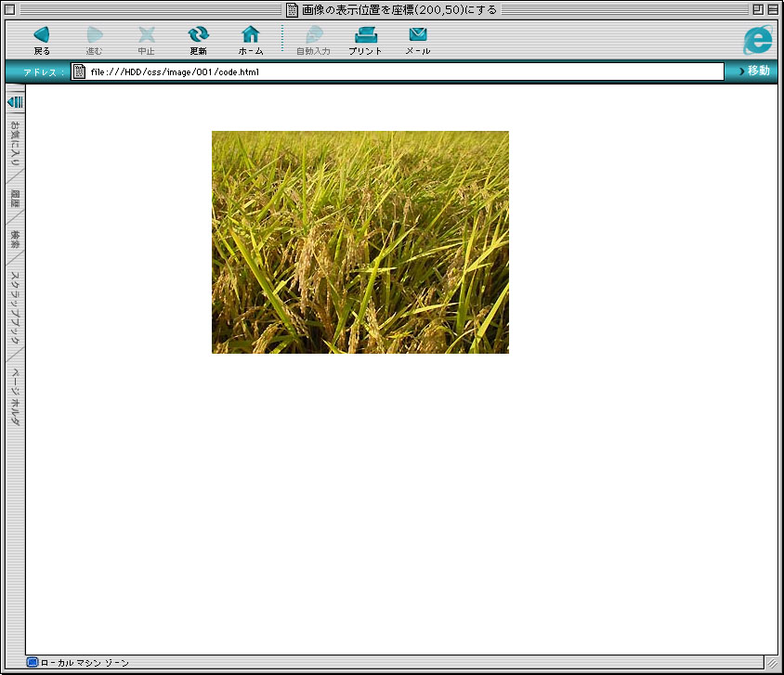784x675 pixels.
Task: Click the window collapse (windowshade) box
Action: click(x=773, y=9)
